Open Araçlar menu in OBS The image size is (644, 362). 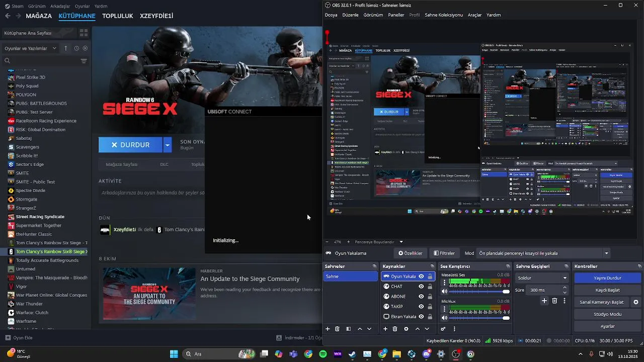(x=474, y=15)
